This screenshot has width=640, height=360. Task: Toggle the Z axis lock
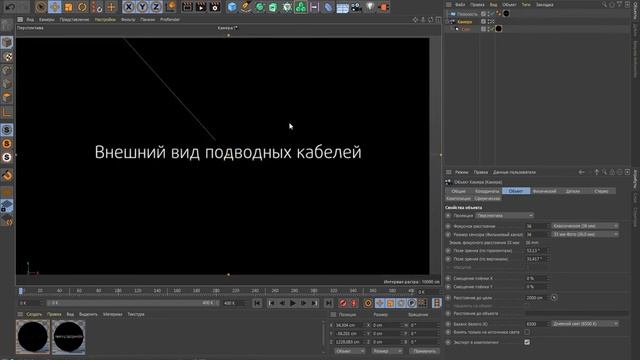156,7
